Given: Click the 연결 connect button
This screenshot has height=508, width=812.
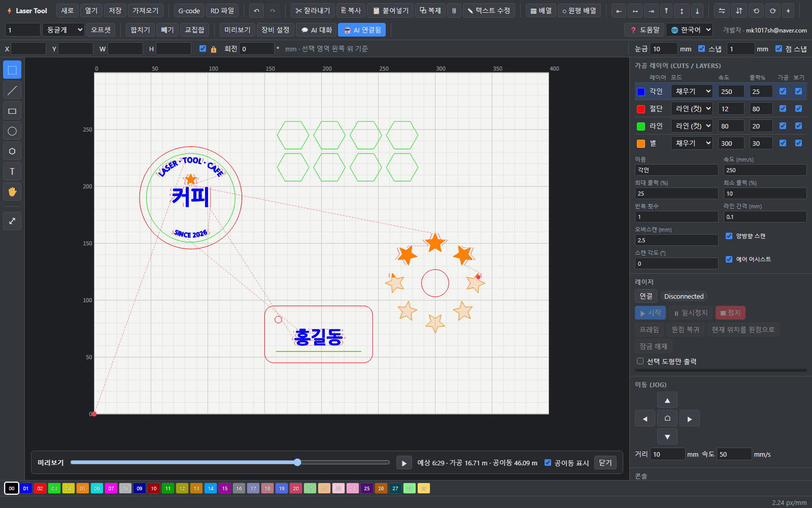Looking at the screenshot, I should click(x=646, y=296).
